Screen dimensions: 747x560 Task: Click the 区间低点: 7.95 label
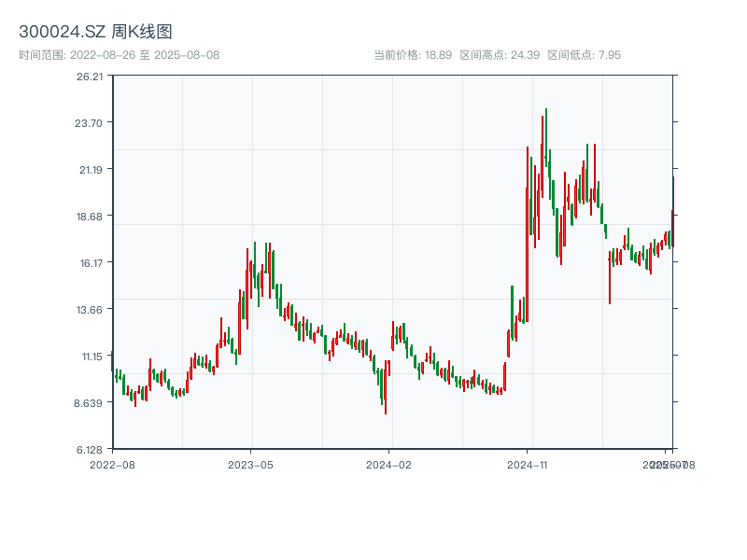tap(585, 55)
